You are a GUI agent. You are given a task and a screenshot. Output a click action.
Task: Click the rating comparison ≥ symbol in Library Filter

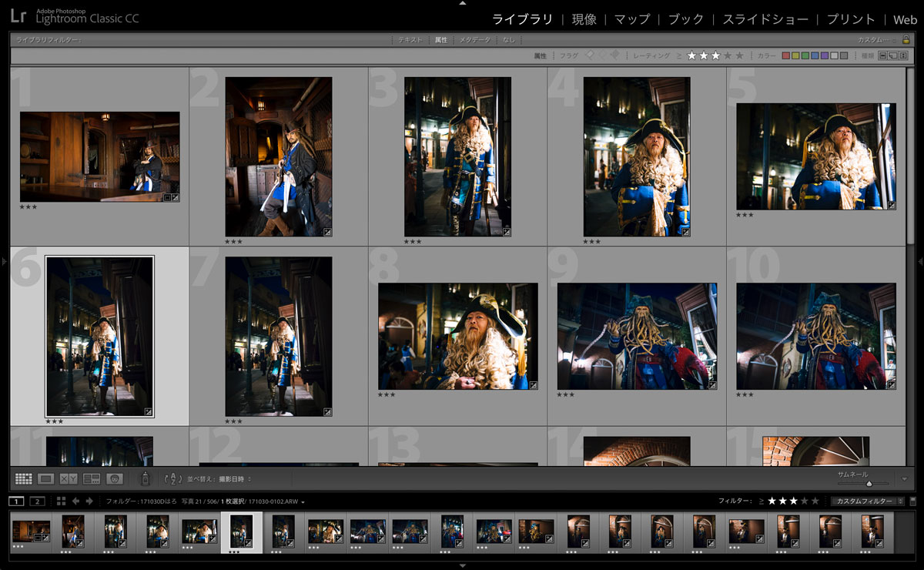click(x=678, y=55)
